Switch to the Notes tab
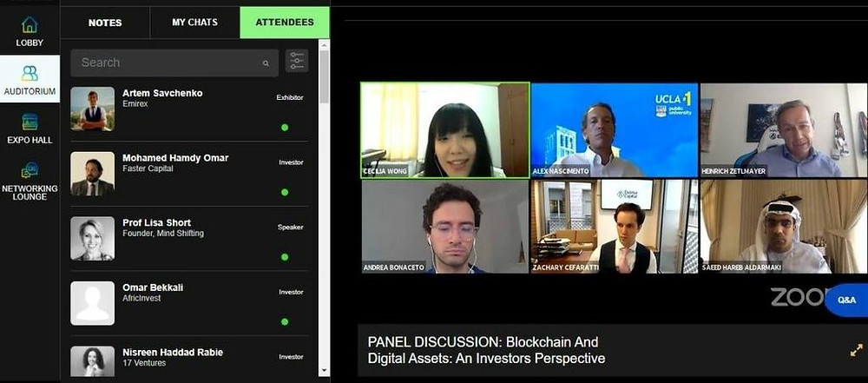Viewport: 868px width, 383px height. click(105, 23)
